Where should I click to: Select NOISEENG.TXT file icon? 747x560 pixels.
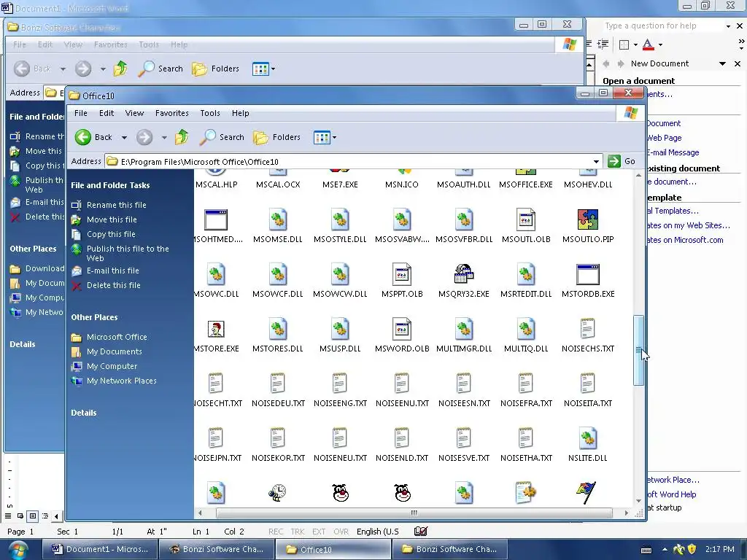340,384
